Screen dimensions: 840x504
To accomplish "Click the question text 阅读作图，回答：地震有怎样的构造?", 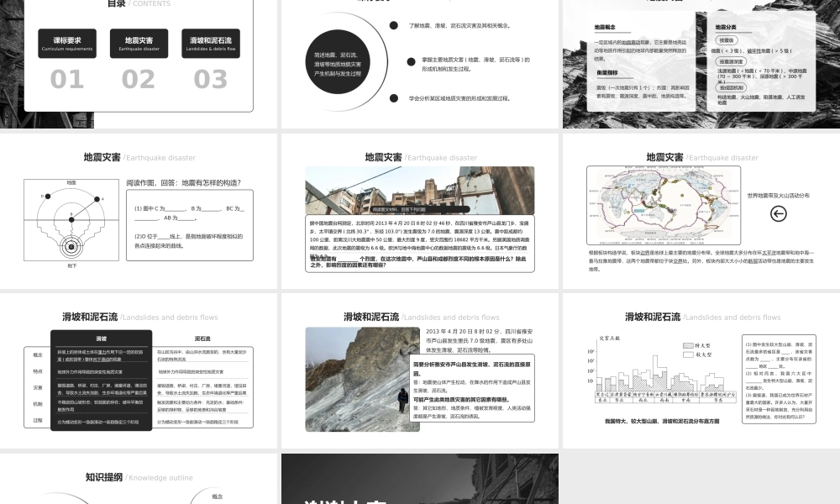I will 184,182.
